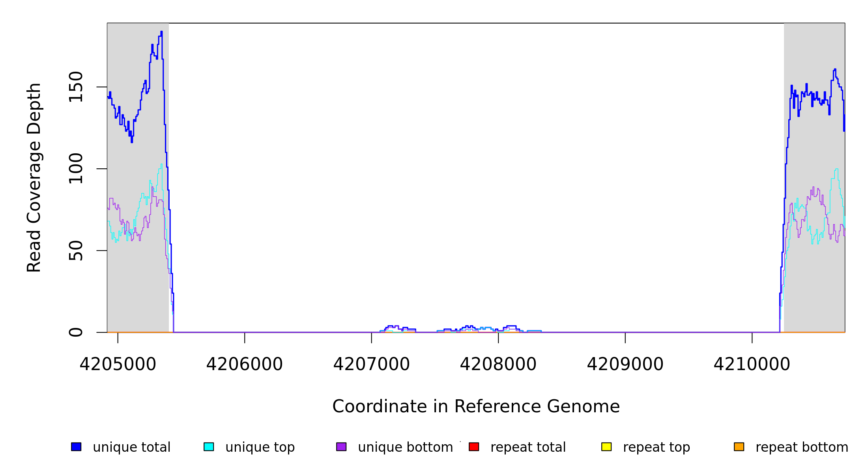Click the 4205000 x-axis tick label

pyautogui.click(x=118, y=364)
